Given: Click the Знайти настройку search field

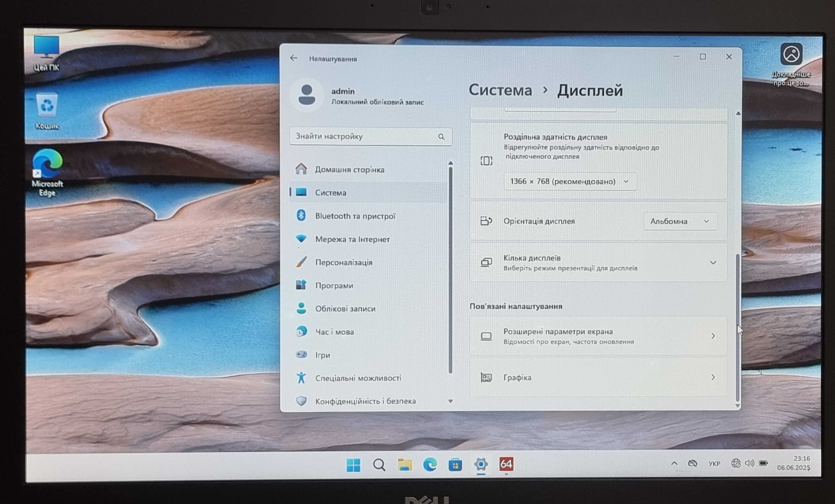Looking at the screenshot, I should tap(363, 137).
